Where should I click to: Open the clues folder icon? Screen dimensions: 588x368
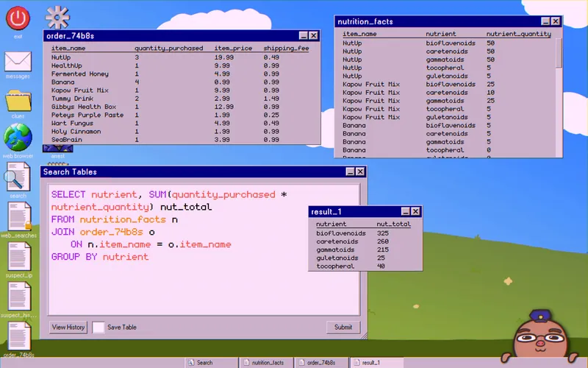point(18,101)
